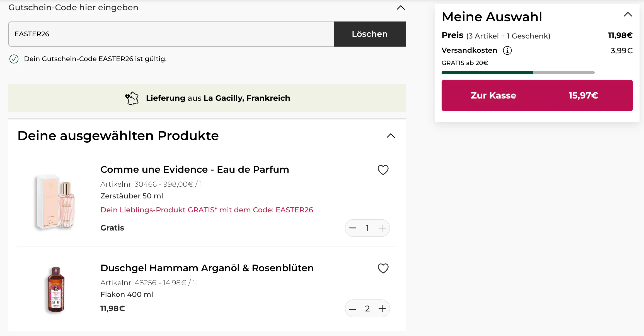Collapse the Gutschein-Code section
The height and width of the screenshot is (336, 644).
[x=401, y=8]
